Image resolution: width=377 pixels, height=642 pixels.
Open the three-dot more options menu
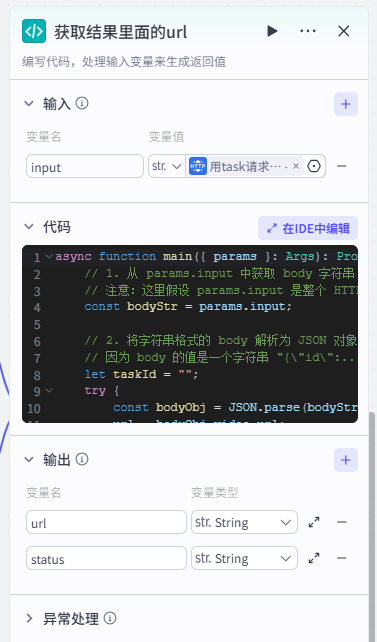point(308,31)
